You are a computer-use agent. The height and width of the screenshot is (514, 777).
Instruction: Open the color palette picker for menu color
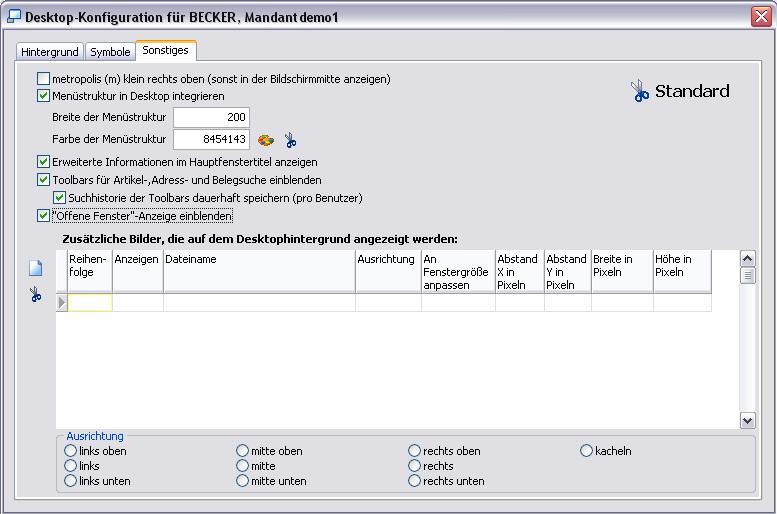point(266,140)
